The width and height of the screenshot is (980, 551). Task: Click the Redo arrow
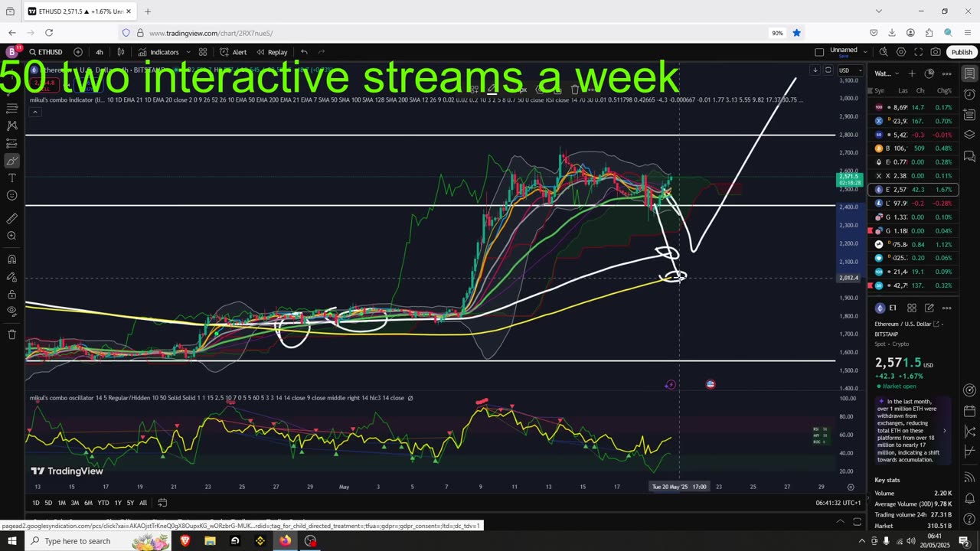[x=322, y=52]
